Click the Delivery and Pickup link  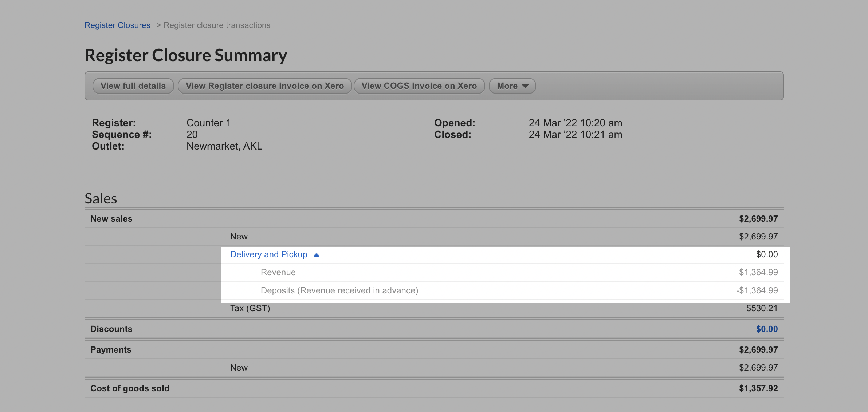click(x=268, y=254)
